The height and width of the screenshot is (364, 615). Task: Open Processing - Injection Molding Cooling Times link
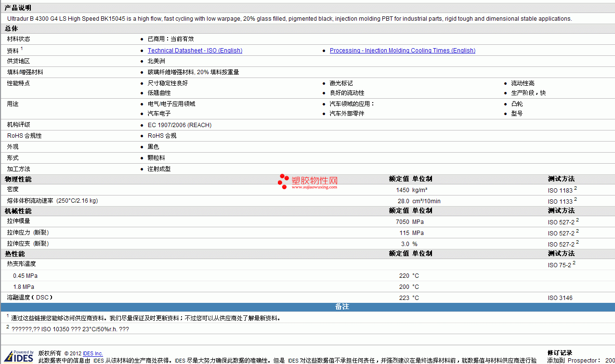point(403,51)
